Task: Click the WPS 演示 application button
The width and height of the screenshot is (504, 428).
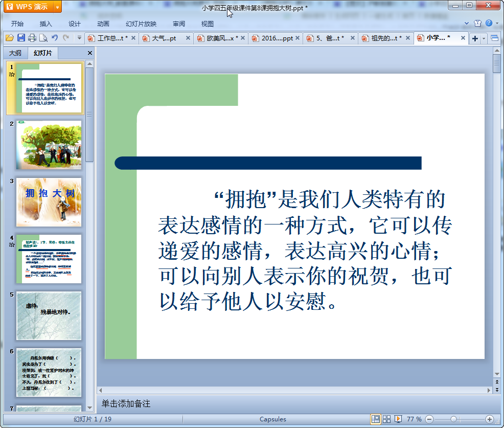Action: click(29, 7)
